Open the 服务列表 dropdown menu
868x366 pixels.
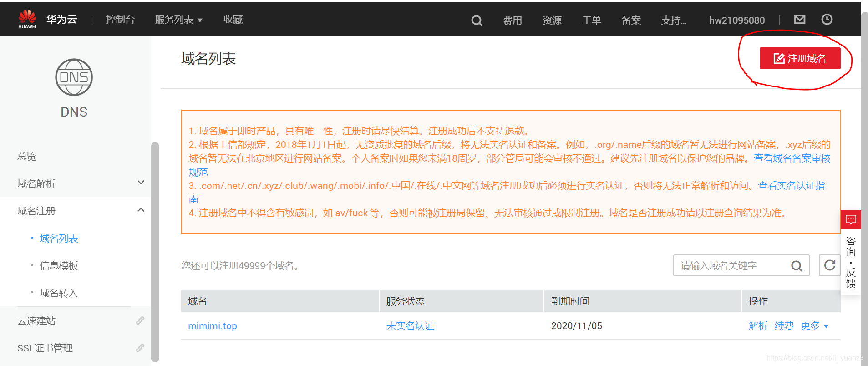[178, 20]
